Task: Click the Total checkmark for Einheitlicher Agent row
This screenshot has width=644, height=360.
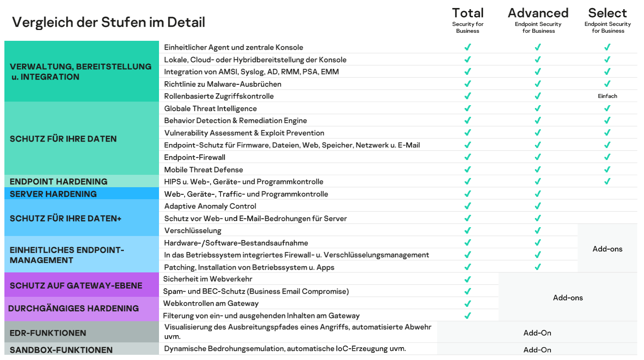Action: pos(467,47)
